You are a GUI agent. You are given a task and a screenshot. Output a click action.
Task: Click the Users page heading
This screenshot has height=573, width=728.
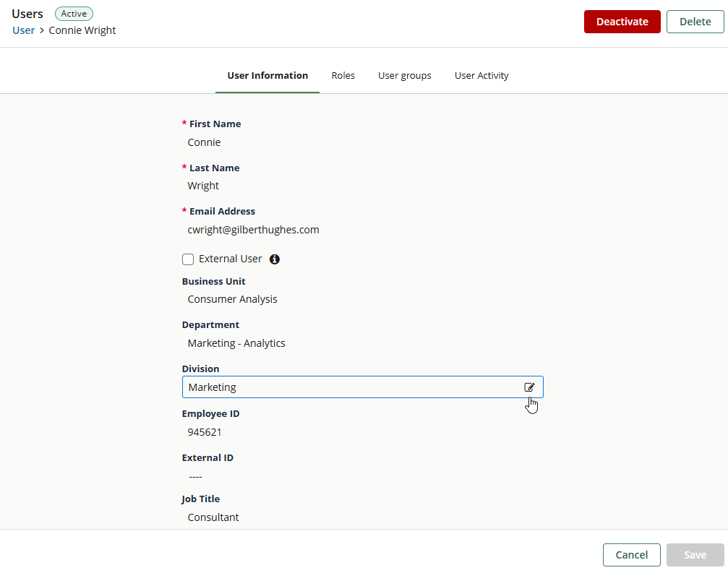[x=27, y=14]
